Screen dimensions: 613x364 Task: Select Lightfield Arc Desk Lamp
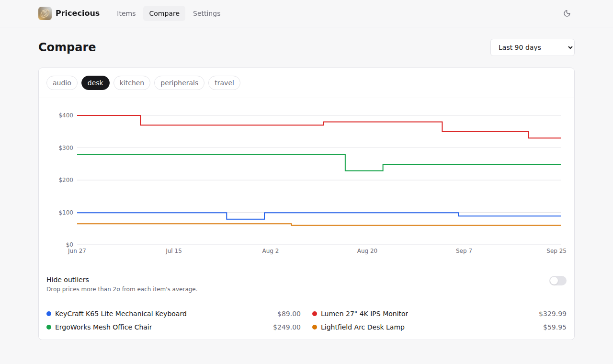pos(363,327)
